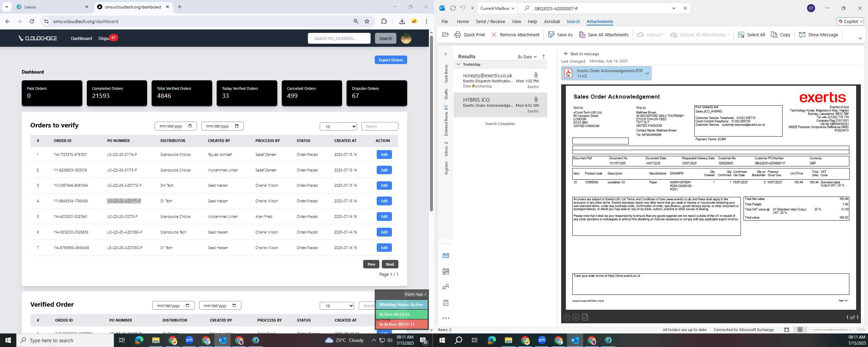Switch to the Leaves tab in Chrome
Screen dimensions: 868x347
coord(53,7)
